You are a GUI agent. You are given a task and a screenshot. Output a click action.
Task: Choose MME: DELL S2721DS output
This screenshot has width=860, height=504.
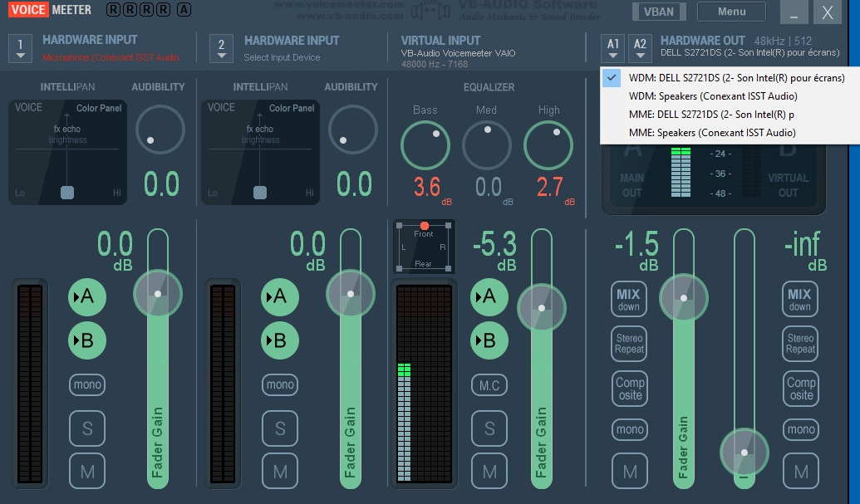[730, 115]
